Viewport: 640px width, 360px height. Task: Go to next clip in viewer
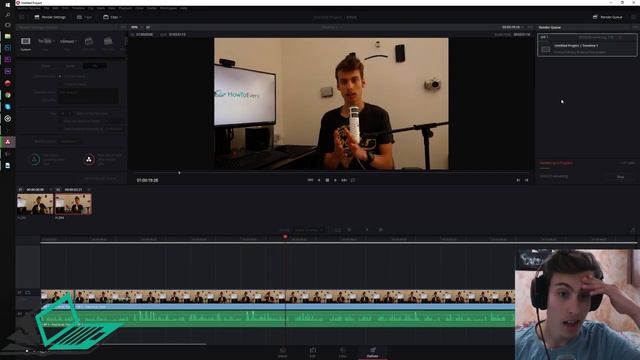[527, 180]
